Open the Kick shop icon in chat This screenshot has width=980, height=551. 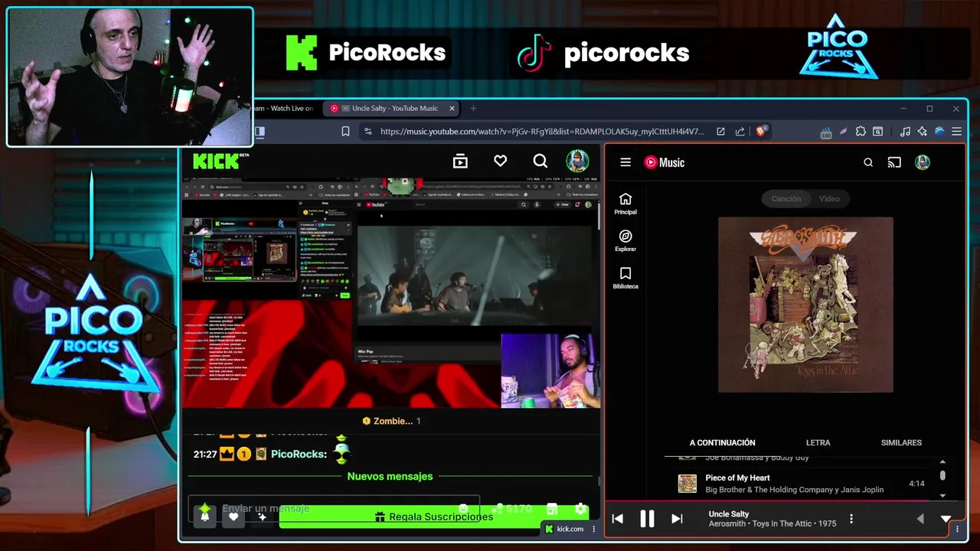(x=552, y=509)
